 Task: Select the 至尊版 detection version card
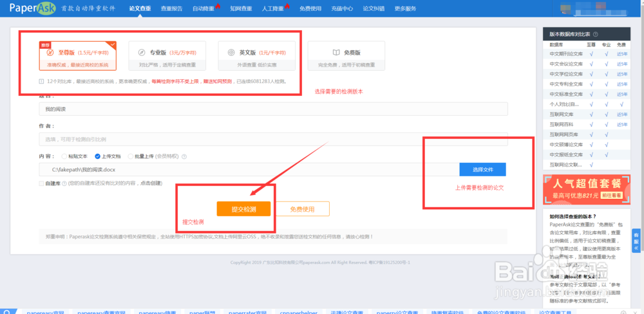(x=78, y=56)
